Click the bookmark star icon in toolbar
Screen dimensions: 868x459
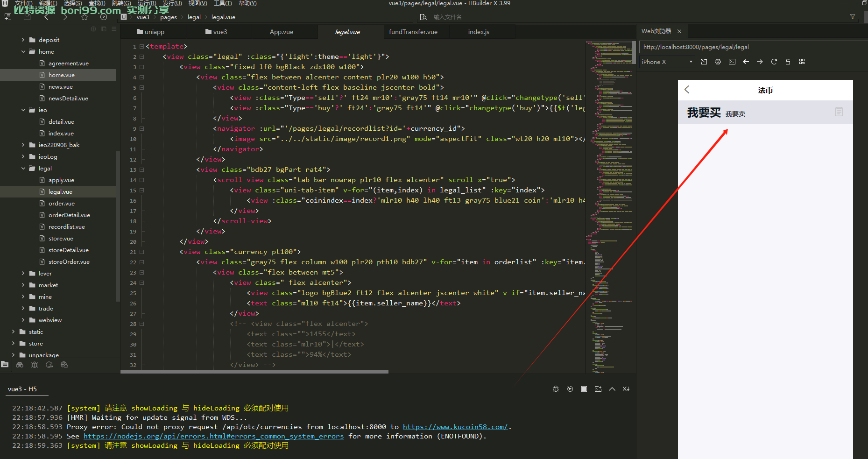pyautogui.click(x=85, y=17)
